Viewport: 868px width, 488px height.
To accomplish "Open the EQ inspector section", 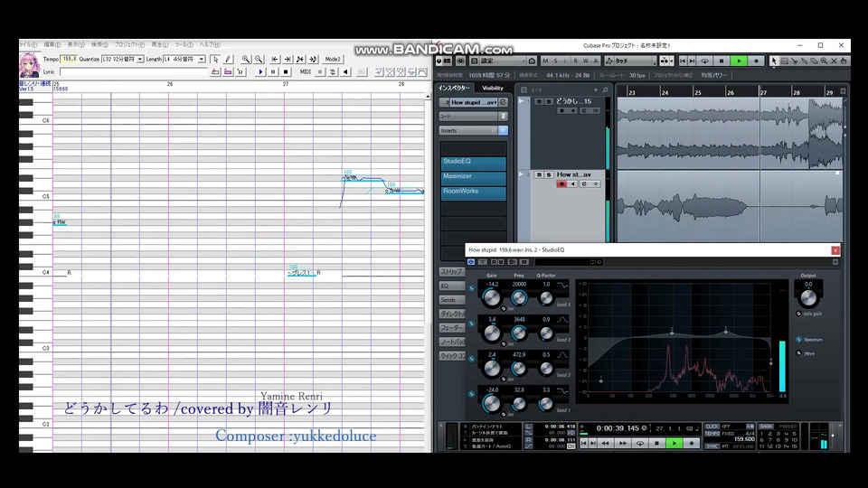I will pos(452,286).
